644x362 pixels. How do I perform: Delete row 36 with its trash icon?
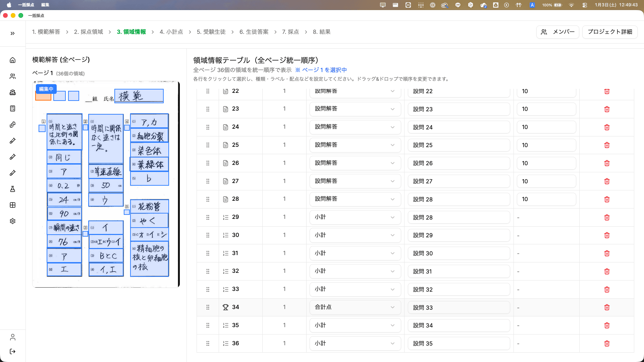coord(606,343)
